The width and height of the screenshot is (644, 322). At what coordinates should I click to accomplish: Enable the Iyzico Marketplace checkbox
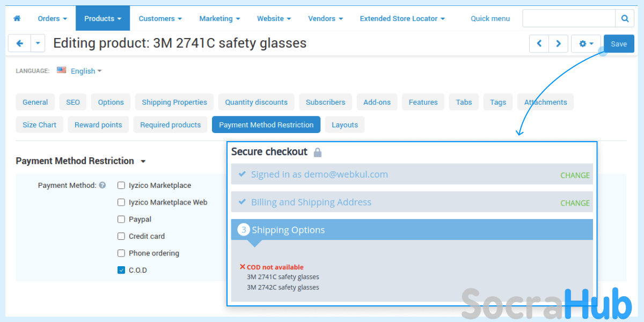point(121,186)
